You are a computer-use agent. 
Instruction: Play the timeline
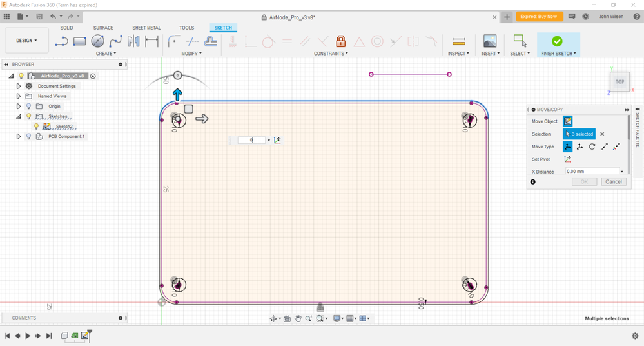[28, 336]
